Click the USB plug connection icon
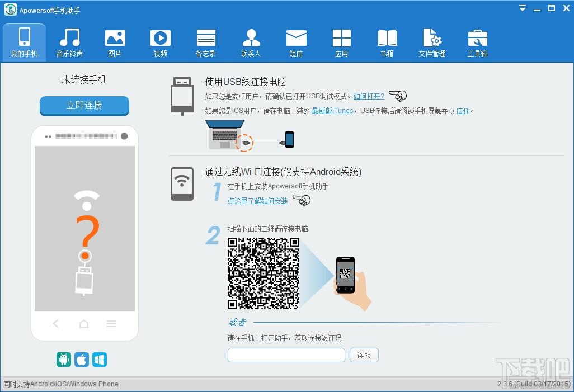The width and height of the screenshot is (574, 392). click(x=182, y=96)
